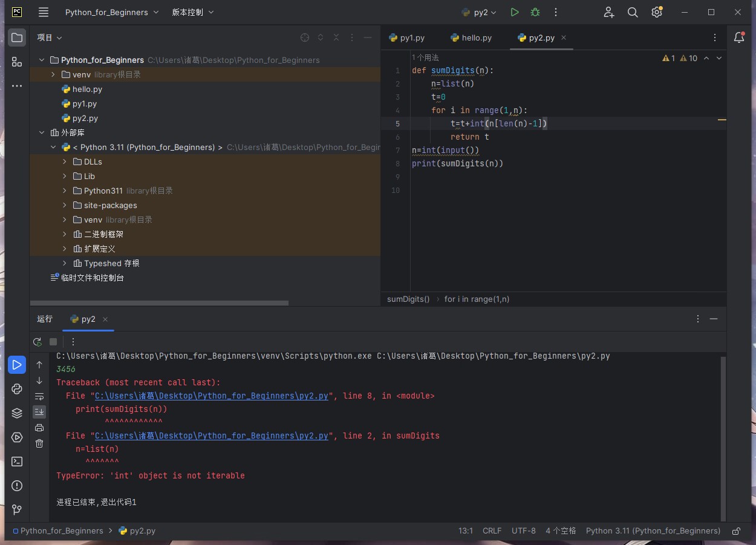Viewport: 756px width, 545px height.
Task: Open the Terminal tool window
Action: coord(17,462)
